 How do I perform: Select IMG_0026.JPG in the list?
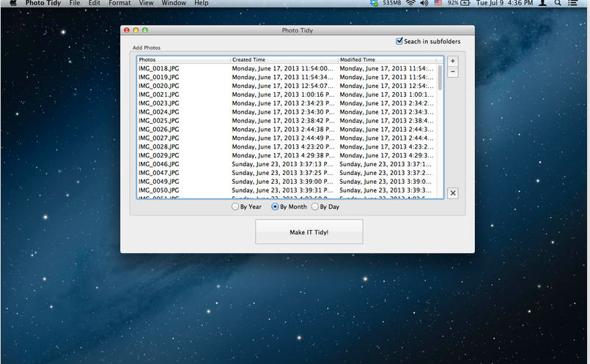[159, 129]
